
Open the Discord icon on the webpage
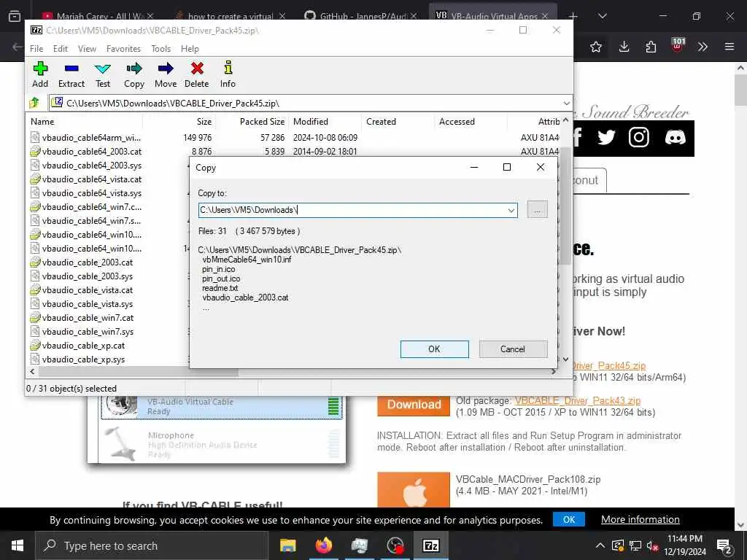tap(675, 138)
